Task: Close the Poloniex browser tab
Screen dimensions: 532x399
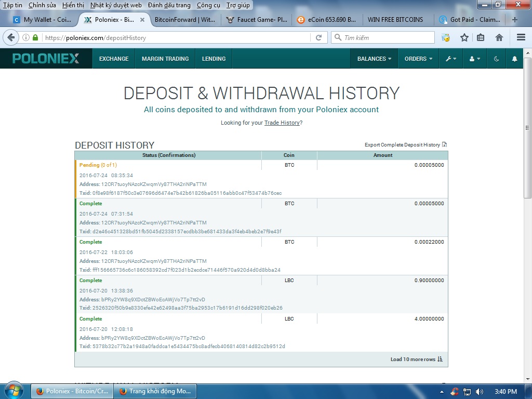Action: pyautogui.click(x=142, y=20)
